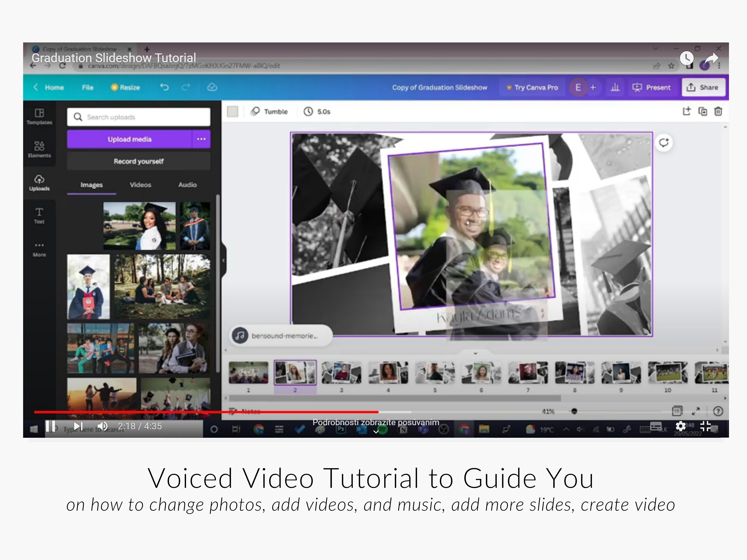Select the friends with dog upload image
Image resolution: width=747 pixels, height=560 pixels.
point(162,286)
